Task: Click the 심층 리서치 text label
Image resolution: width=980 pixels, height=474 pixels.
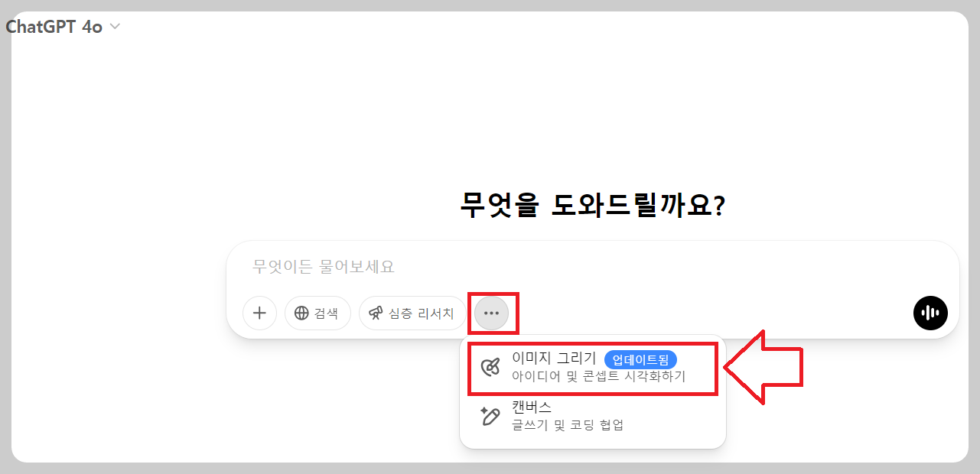Action: [422, 313]
